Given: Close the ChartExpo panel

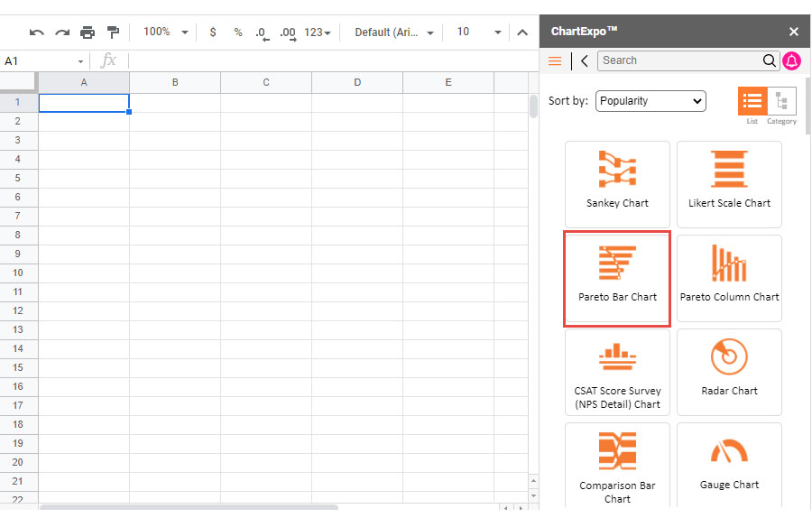Looking at the screenshot, I should click(x=793, y=32).
